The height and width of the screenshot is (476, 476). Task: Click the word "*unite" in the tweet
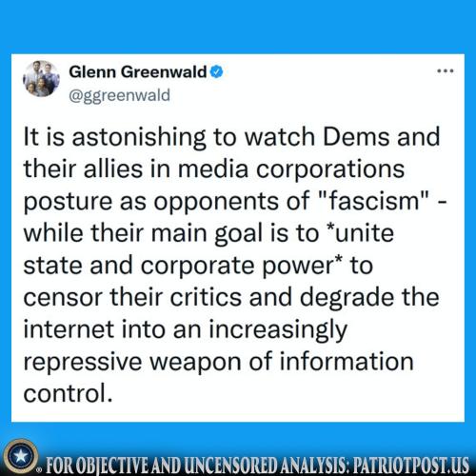coord(360,233)
